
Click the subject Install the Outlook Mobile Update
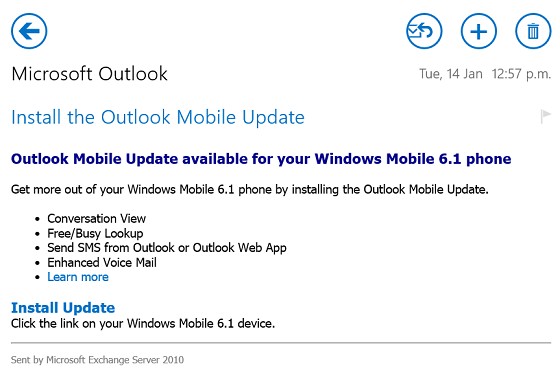click(x=158, y=118)
